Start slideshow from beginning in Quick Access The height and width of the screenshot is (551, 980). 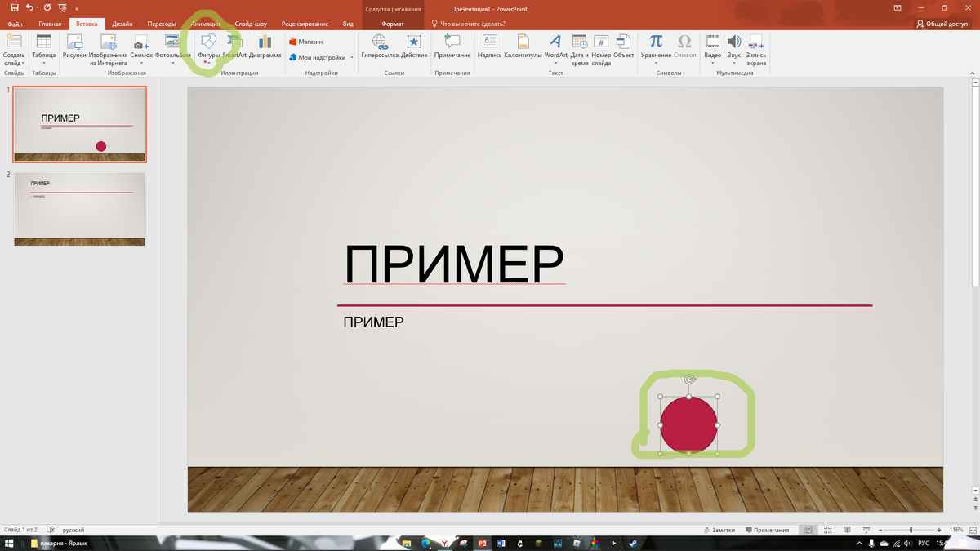[63, 7]
